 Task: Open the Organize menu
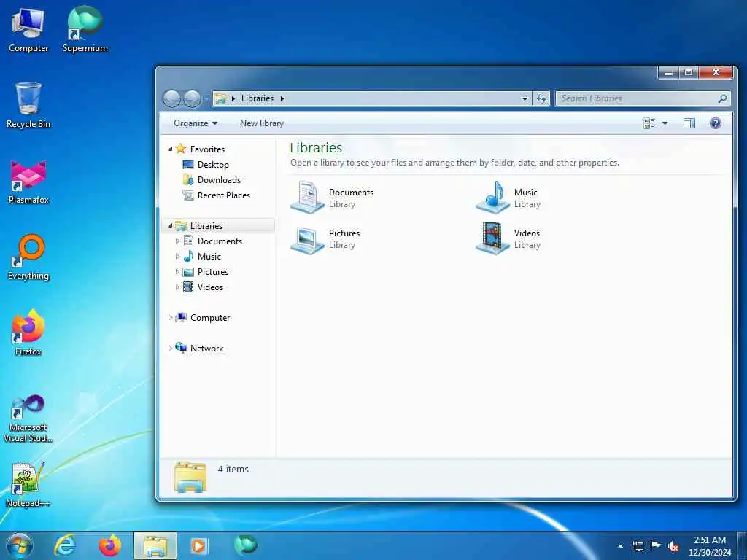(x=196, y=123)
